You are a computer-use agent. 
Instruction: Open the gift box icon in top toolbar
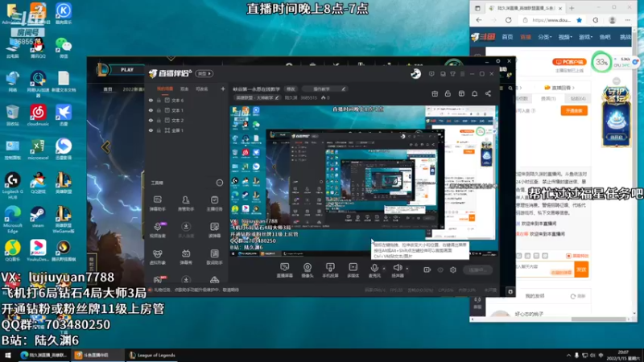point(435,94)
